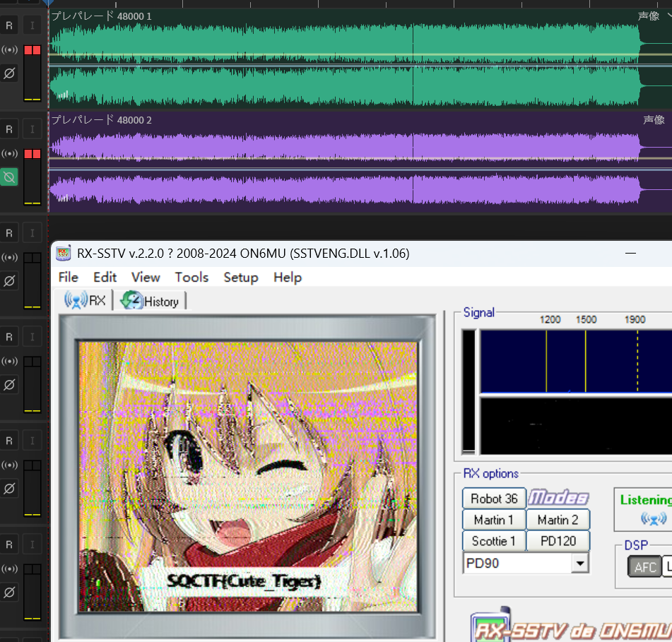Viewport: 672px width, 642px height.
Task: Open View menu in RX-SSTV
Action: coord(146,278)
